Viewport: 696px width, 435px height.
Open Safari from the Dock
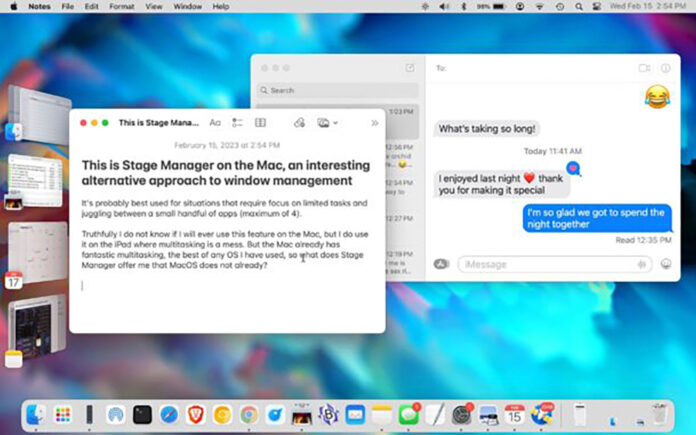[169, 415]
